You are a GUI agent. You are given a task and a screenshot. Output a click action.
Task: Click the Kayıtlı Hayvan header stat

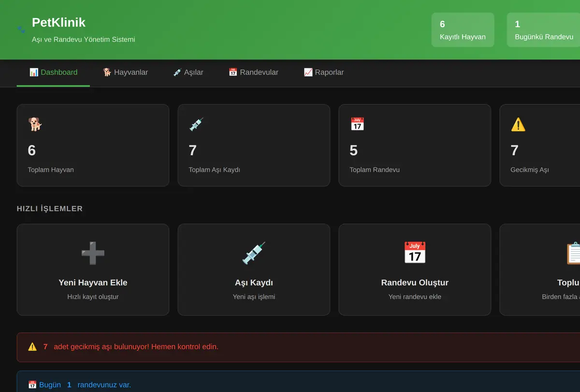point(463,30)
